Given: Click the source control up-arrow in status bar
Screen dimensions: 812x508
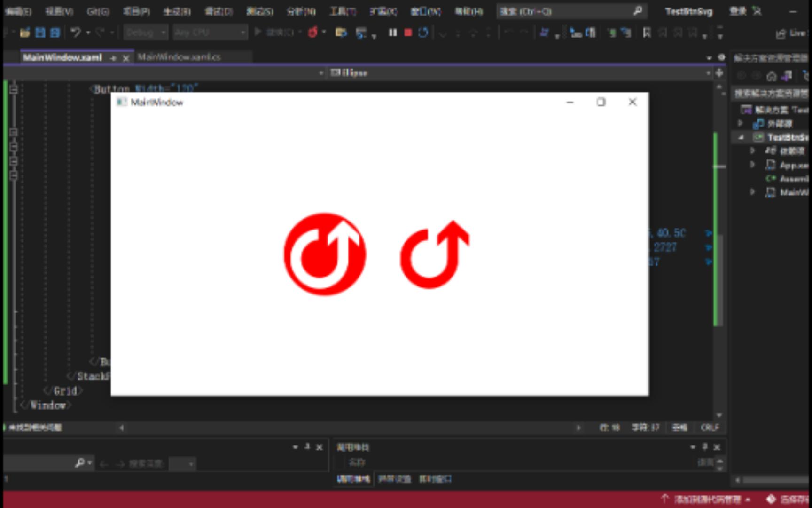Looking at the screenshot, I should [664, 499].
